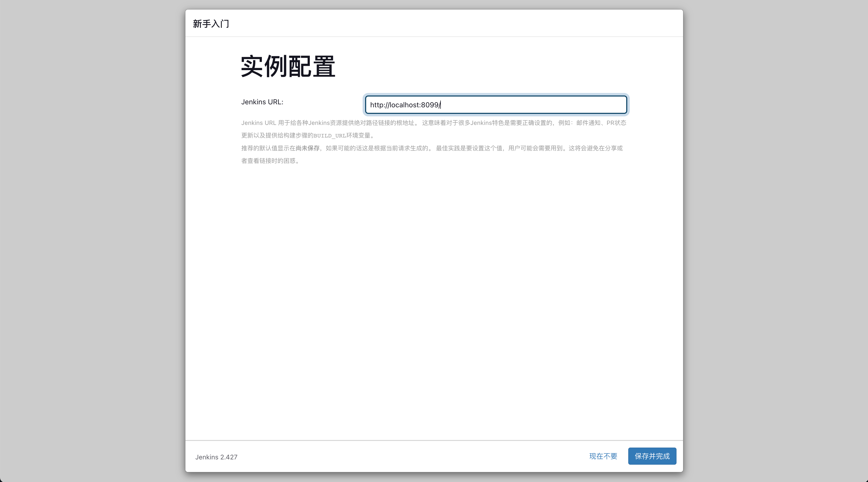Click the http prefix in URL field

point(376,105)
